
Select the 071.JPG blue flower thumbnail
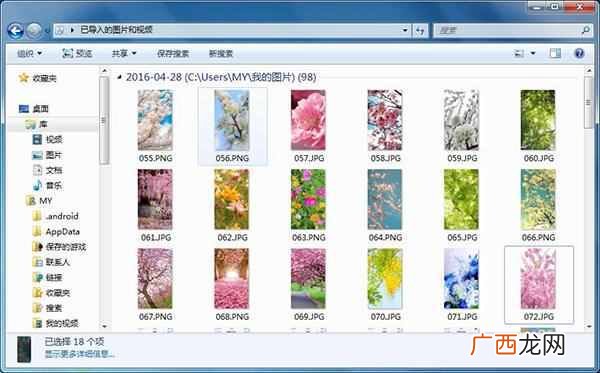tap(461, 279)
